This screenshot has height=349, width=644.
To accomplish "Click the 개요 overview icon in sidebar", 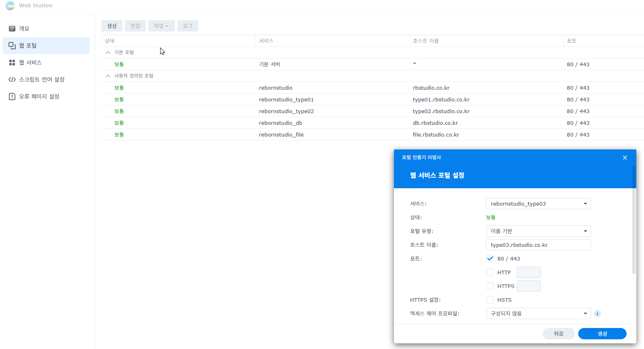I will 12,29.
